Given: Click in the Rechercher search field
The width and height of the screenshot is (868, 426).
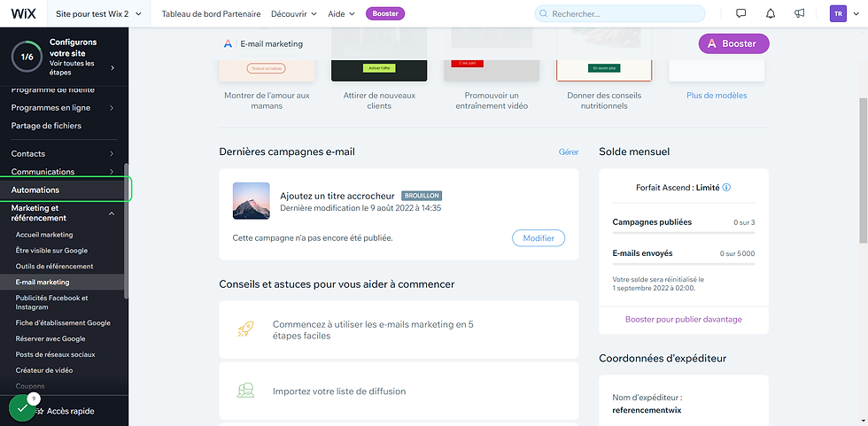Looking at the screenshot, I should coord(620,14).
